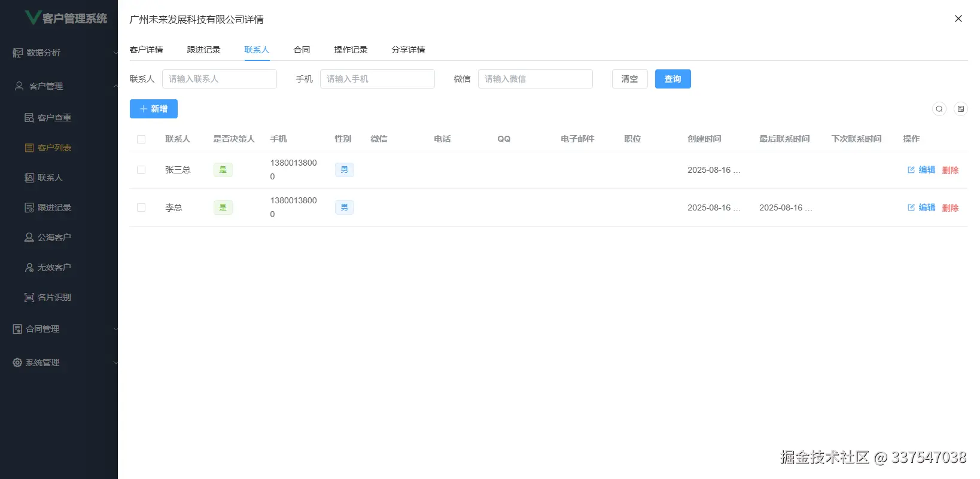Click 张三总's phone number cell

pyautogui.click(x=294, y=170)
